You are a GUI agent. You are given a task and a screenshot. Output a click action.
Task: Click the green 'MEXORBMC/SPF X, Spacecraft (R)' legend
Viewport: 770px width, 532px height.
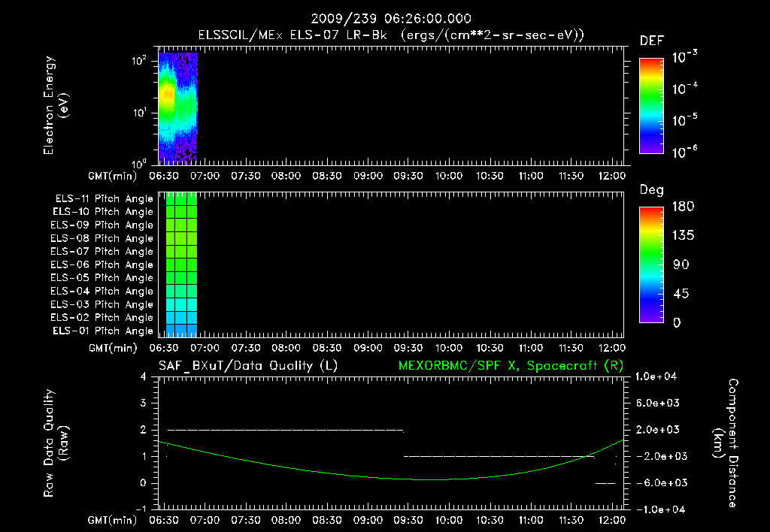511,366
